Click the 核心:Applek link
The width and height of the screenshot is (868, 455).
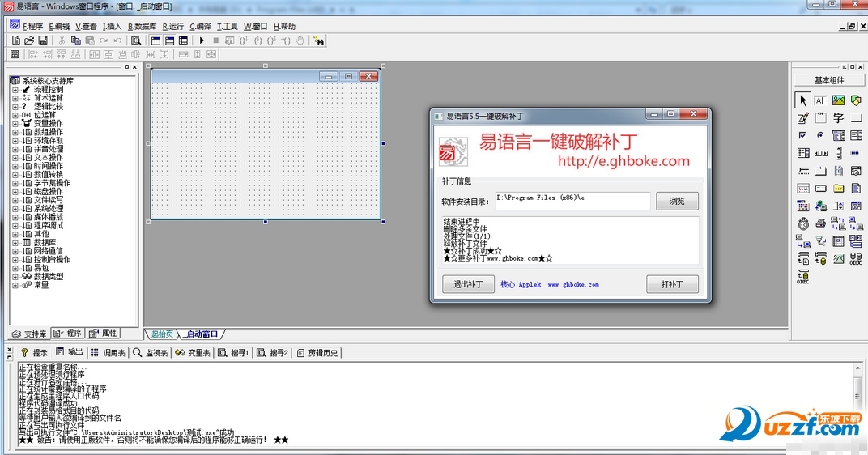point(521,284)
